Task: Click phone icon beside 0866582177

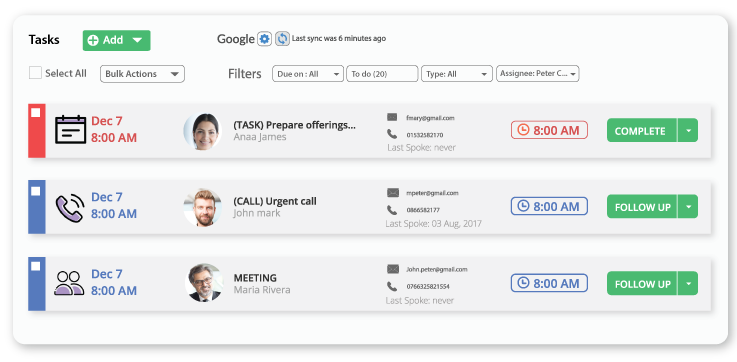Action: [x=392, y=210]
